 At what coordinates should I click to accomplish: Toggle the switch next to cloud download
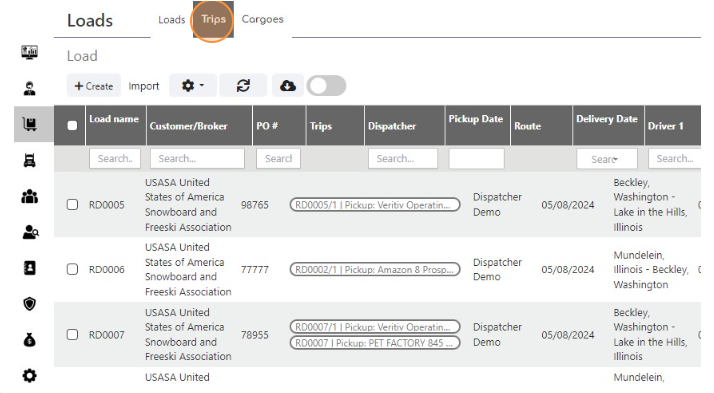click(326, 86)
